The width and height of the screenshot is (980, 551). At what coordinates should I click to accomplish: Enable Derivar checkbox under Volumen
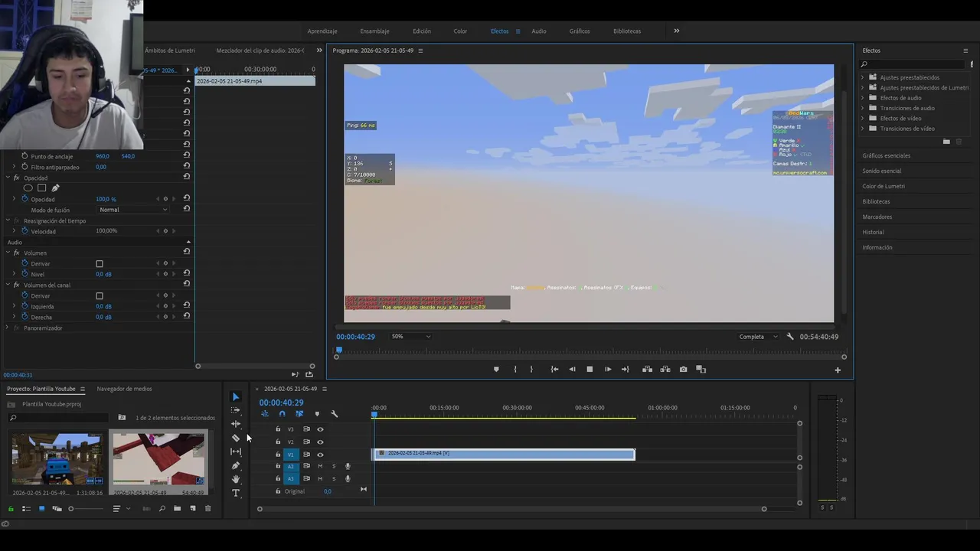click(x=100, y=264)
